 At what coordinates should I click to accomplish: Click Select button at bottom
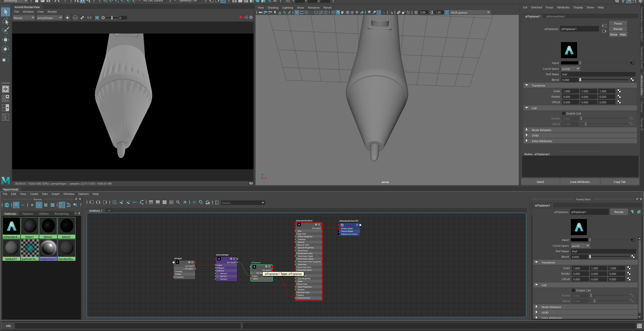coord(540,182)
